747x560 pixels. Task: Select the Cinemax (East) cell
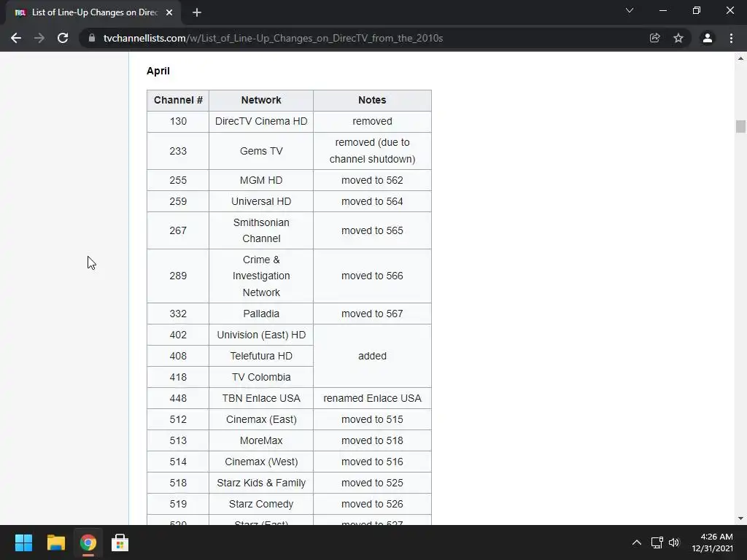click(261, 419)
